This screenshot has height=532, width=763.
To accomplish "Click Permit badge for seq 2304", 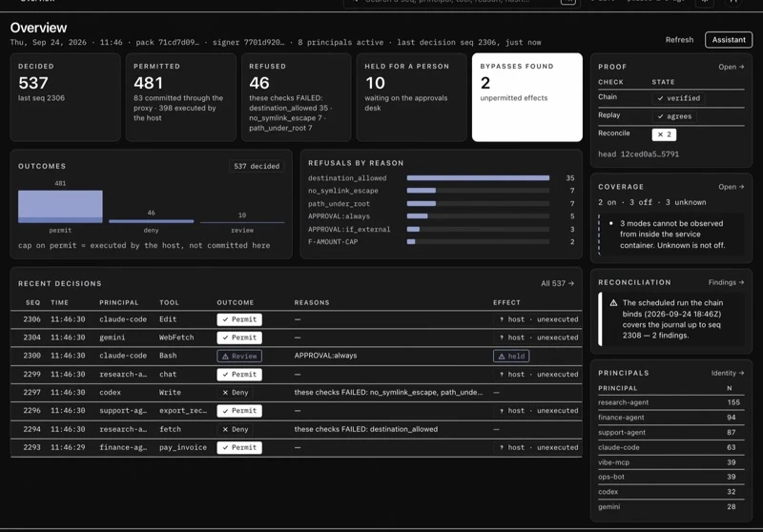I will pos(239,338).
